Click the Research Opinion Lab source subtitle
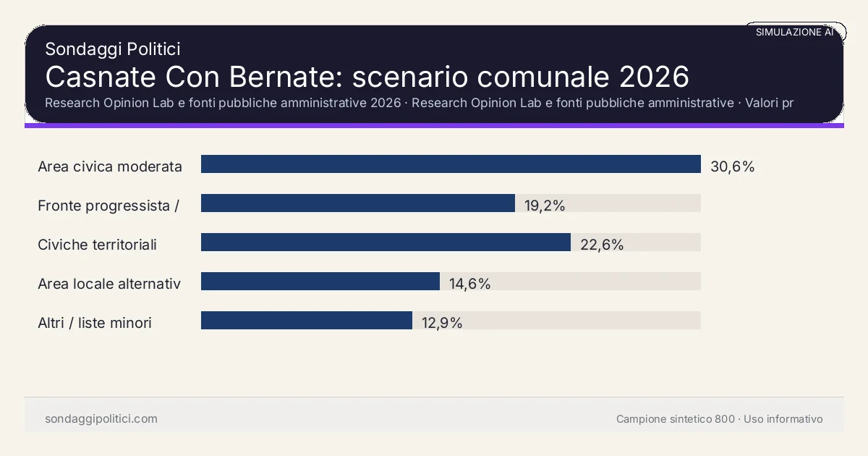The image size is (868, 456). click(x=419, y=103)
